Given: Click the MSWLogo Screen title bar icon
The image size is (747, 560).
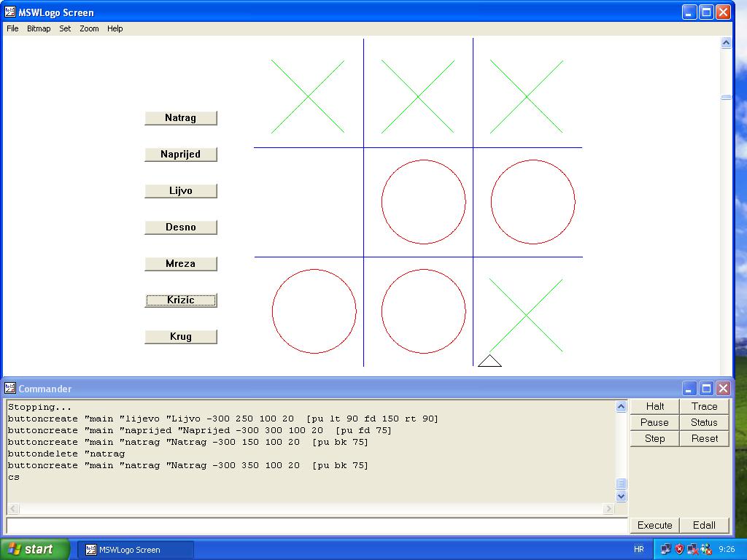Looking at the screenshot, I should (10, 12).
